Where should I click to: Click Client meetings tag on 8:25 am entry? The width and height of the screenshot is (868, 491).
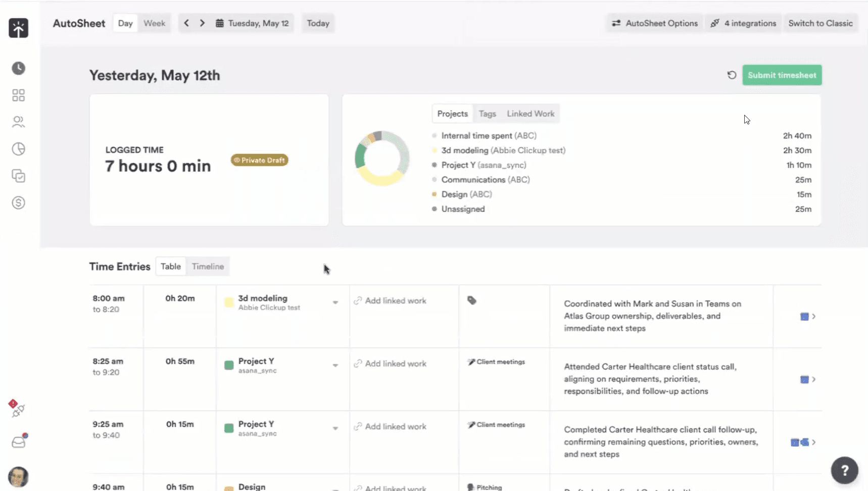[x=496, y=362]
